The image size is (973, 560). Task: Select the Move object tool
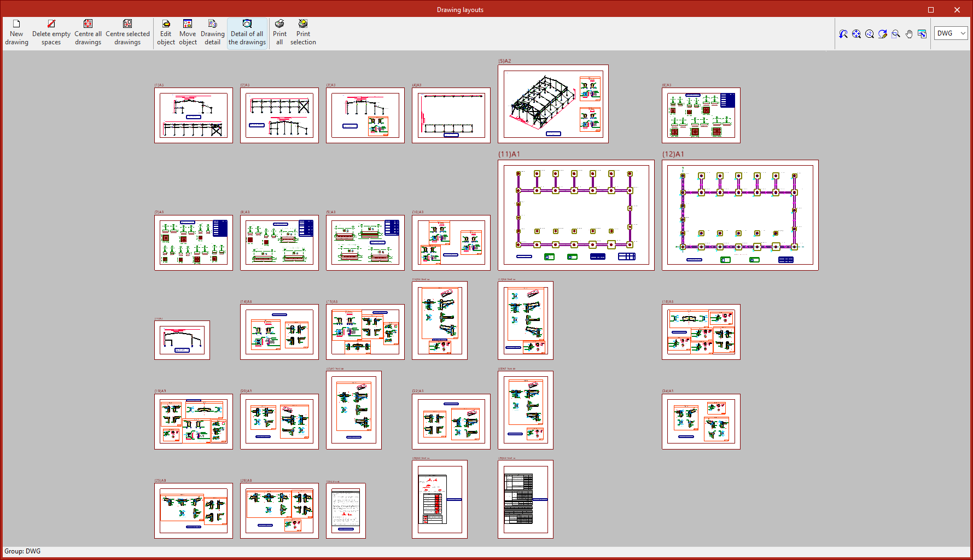188,33
